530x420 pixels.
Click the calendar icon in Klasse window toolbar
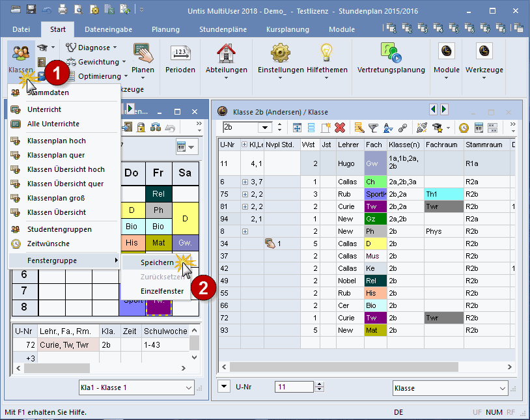[x=479, y=128]
